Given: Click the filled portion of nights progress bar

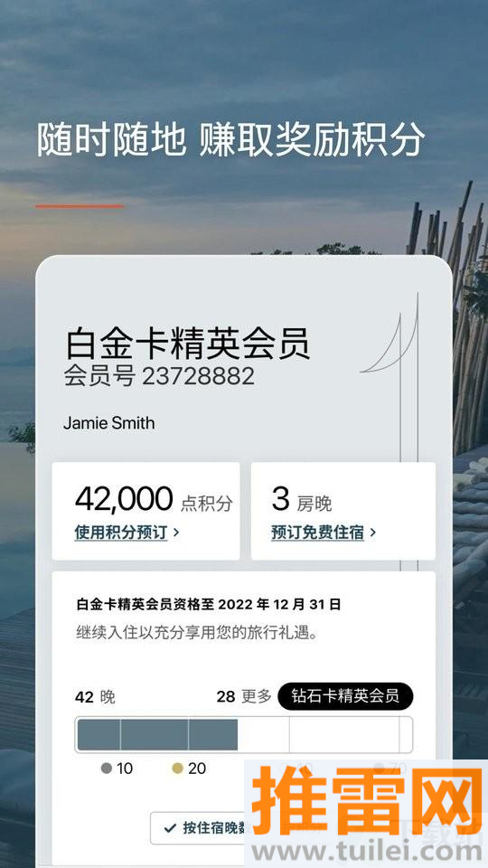Looking at the screenshot, I should (x=157, y=734).
